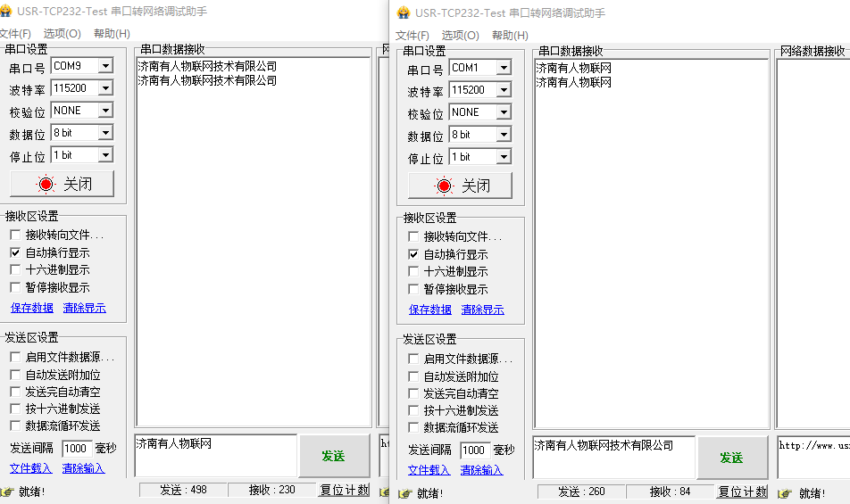Click the 发送间隔 1000 field in the right window

click(474, 450)
